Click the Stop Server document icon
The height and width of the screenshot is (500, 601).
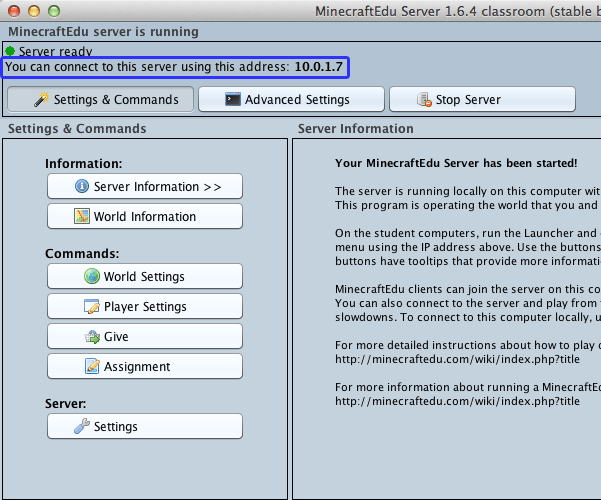coord(424,99)
